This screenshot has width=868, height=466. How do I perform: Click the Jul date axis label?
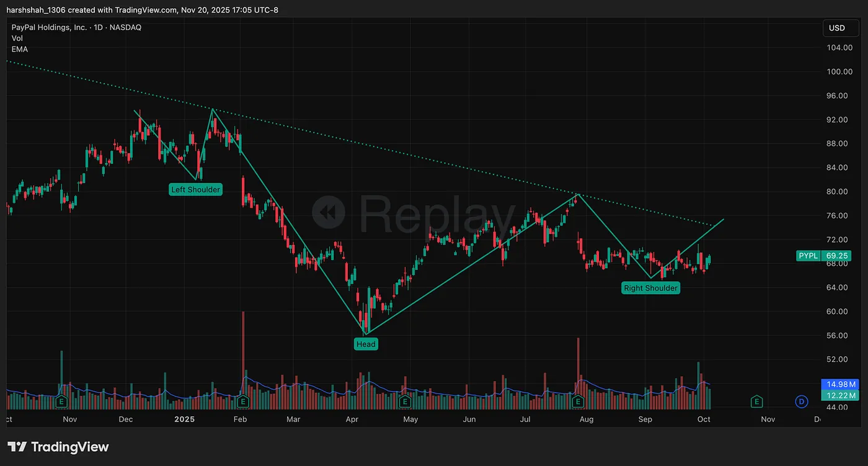(525, 419)
